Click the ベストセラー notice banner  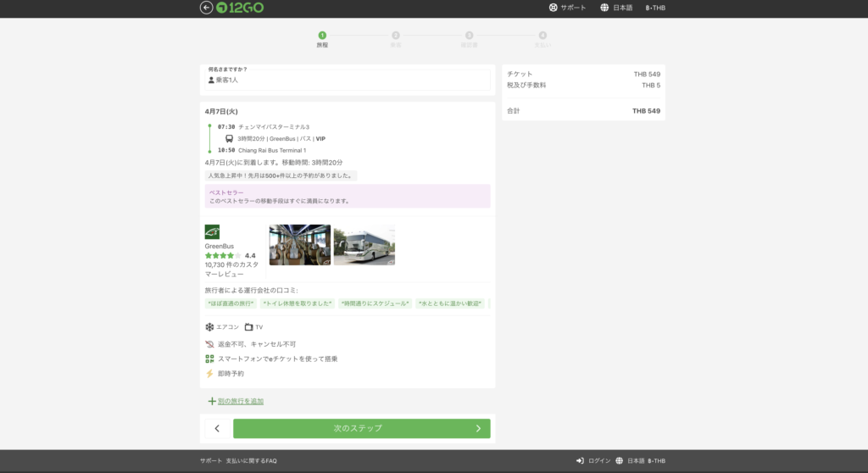tap(348, 196)
